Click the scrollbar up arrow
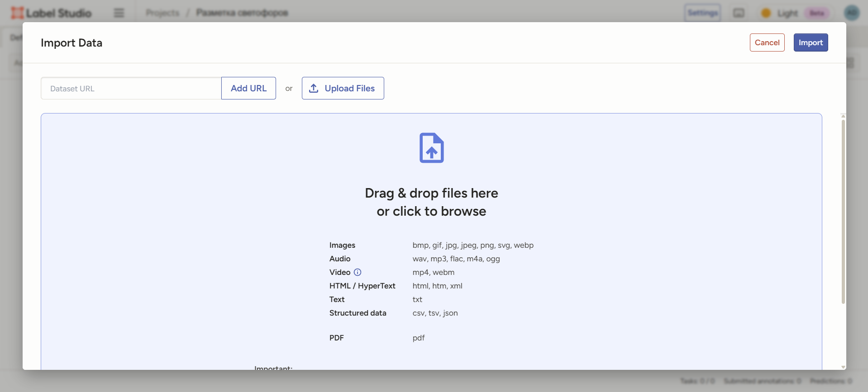The width and height of the screenshot is (868, 392). 843,116
